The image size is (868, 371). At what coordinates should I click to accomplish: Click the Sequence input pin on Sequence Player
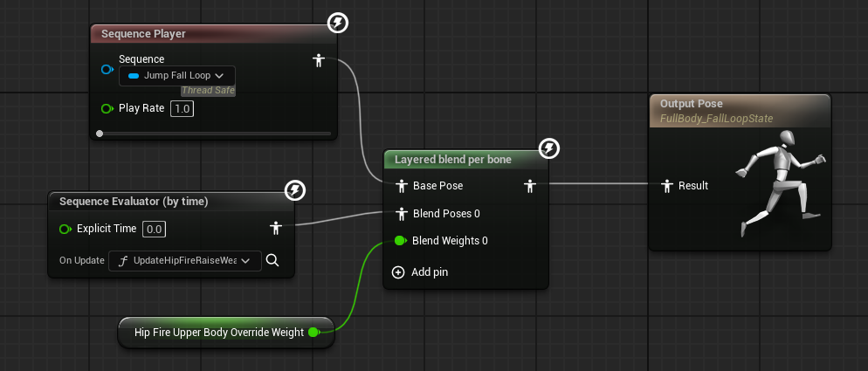click(x=107, y=69)
